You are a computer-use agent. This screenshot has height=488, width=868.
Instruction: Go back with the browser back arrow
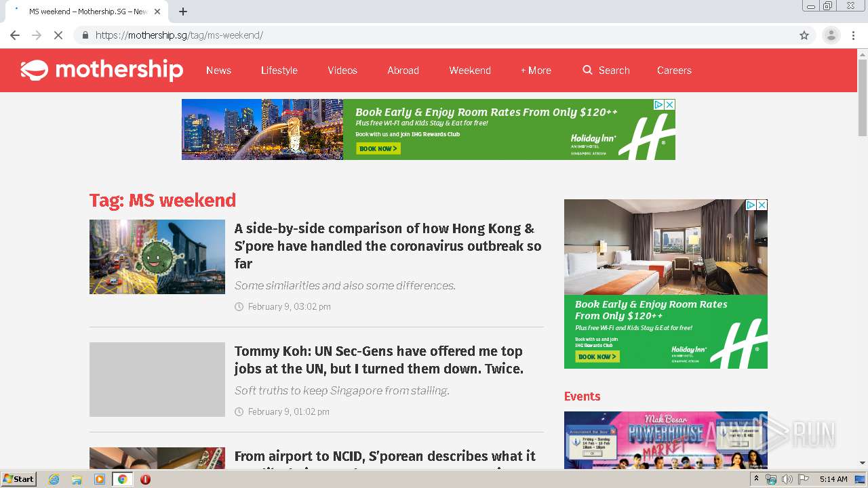tap(15, 35)
